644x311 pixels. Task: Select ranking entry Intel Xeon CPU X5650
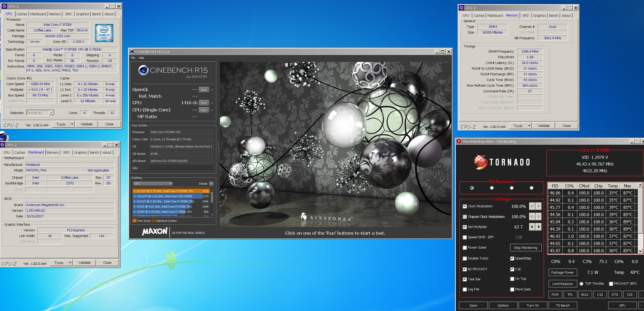click(171, 196)
